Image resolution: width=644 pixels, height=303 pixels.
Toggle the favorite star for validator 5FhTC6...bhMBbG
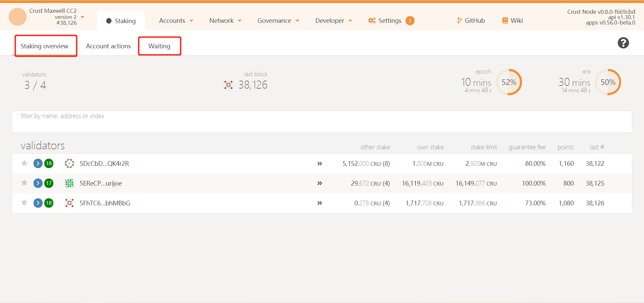[24, 203]
